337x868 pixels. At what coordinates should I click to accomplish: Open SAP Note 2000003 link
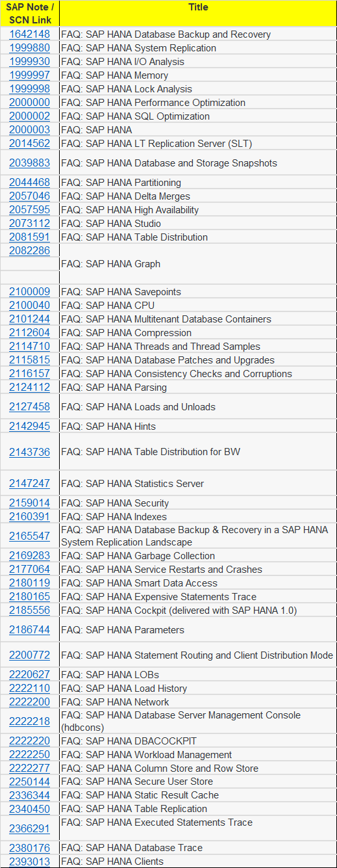click(x=29, y=130)
